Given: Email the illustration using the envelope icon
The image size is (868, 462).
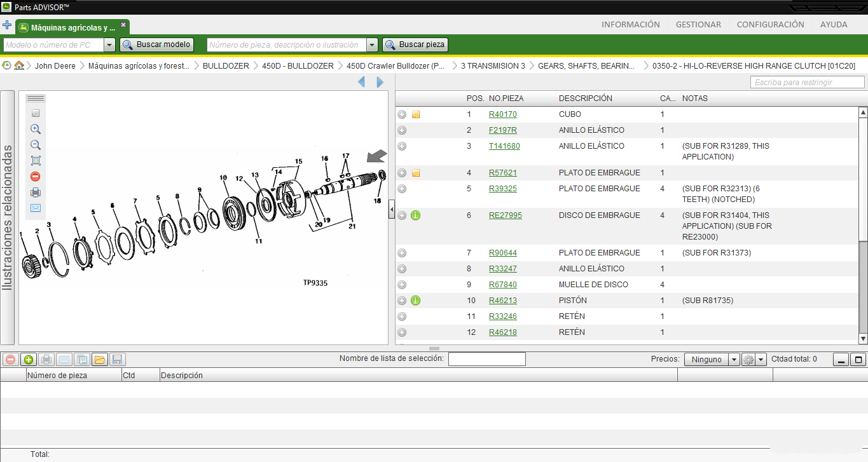Looking at the screenshot, I should (36, 208).
